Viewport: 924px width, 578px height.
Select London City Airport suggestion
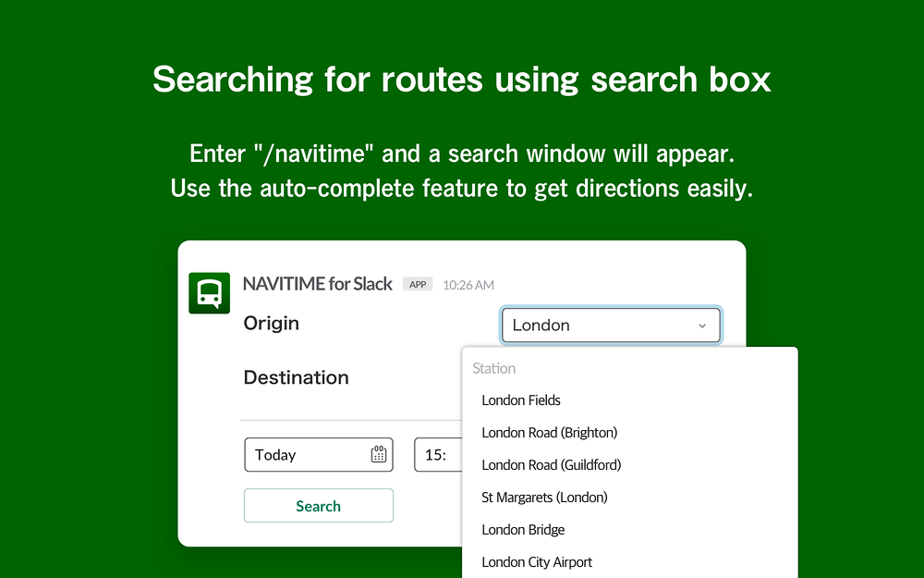[537, 562]
